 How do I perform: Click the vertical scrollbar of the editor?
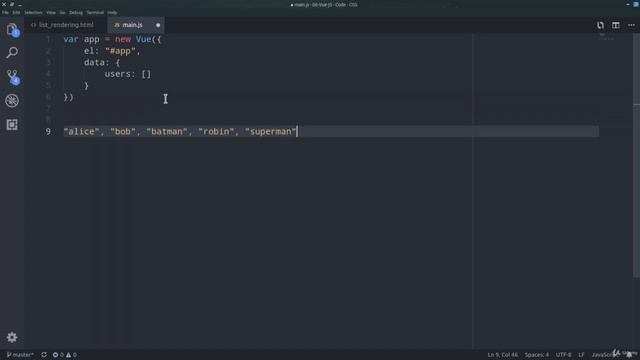[x=636, y=155]
